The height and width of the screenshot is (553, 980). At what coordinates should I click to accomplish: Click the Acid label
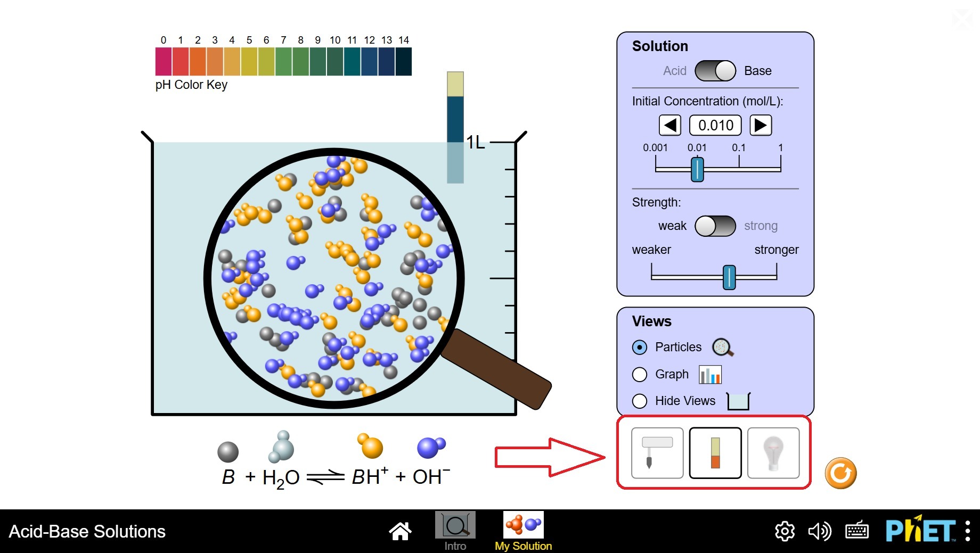675,71
